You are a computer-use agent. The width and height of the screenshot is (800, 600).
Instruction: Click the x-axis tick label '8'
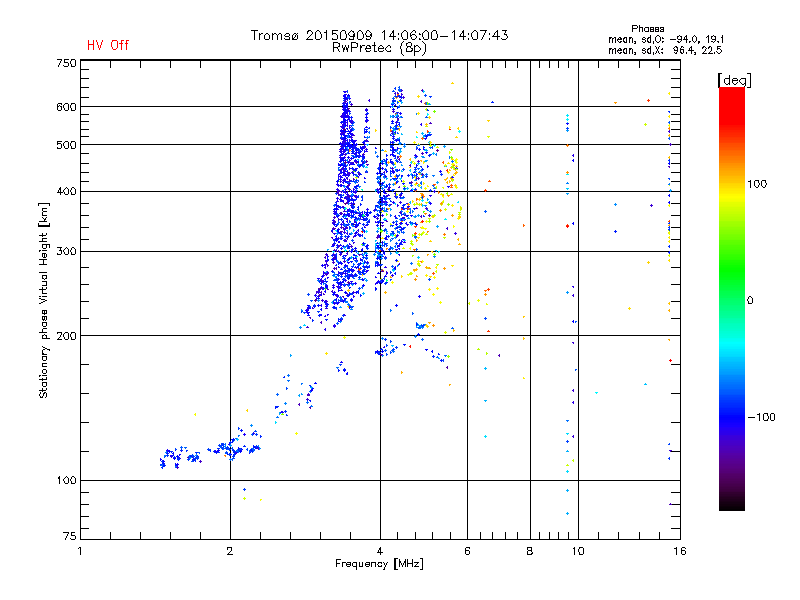[x=530, y=551]
